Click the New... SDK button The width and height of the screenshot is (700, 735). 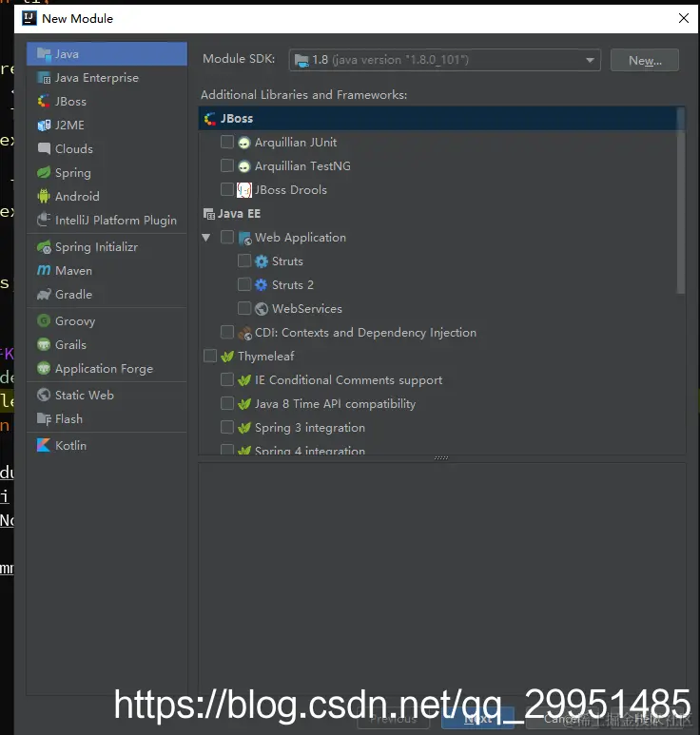pyautogui.click(x=645, y=61)
